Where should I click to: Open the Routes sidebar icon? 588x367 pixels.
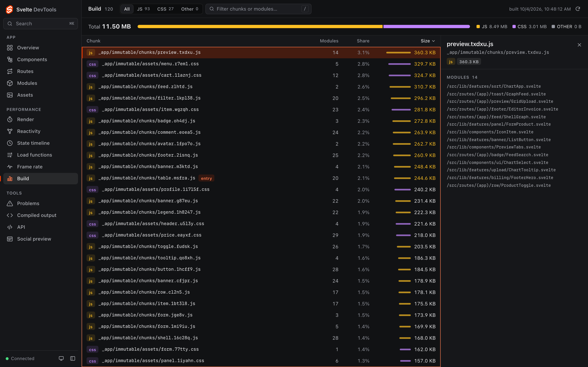click(10, 71)
